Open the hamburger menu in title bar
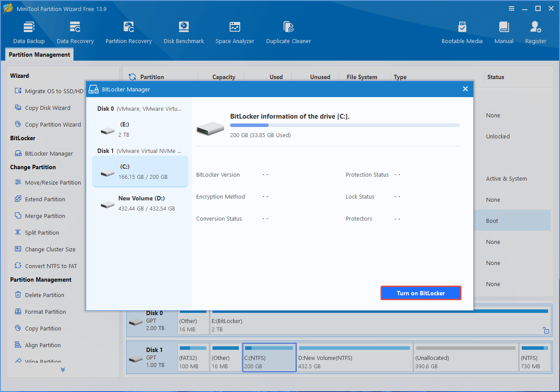 click(x=512, y=8)
